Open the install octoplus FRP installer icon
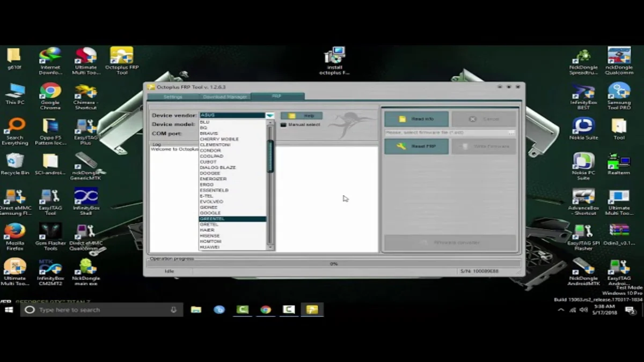This screenshot has height=362, width=644. [334, 61]
